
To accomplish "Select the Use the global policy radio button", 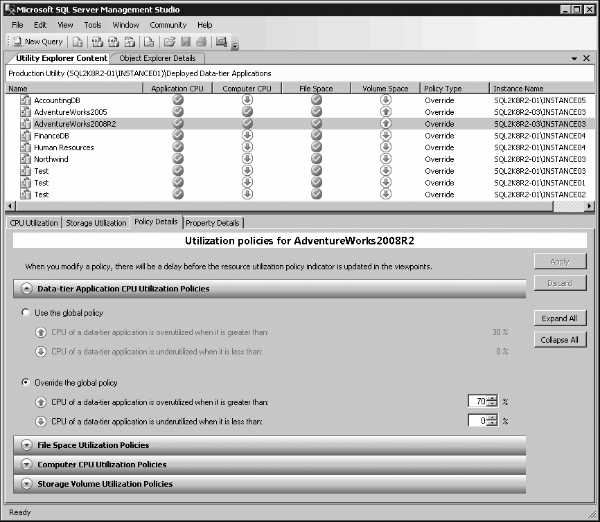I will (x=25, y=312).
